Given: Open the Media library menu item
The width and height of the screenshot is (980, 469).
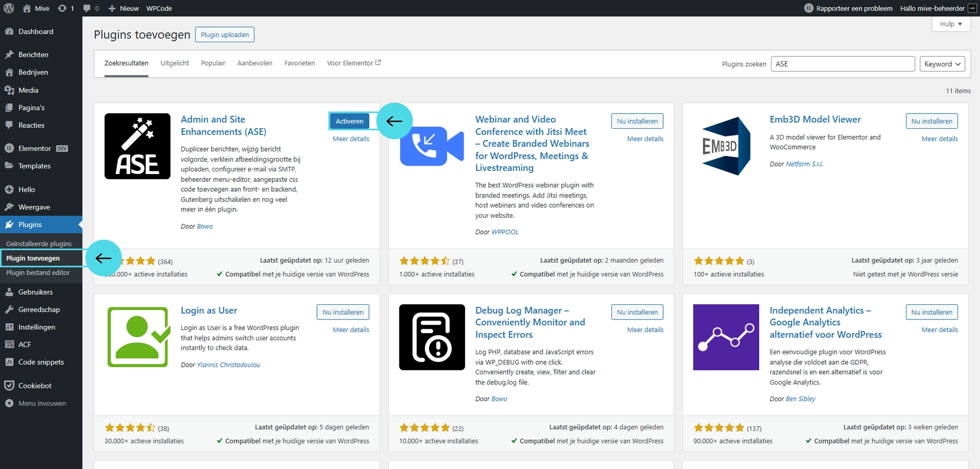Looking at the screenshot, I should (x=28, y=90).
